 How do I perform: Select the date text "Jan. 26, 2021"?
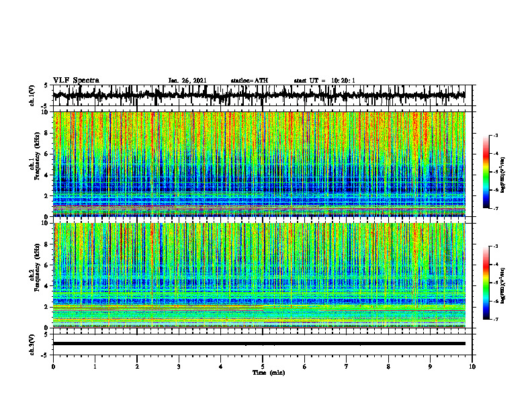coord(187,81)
